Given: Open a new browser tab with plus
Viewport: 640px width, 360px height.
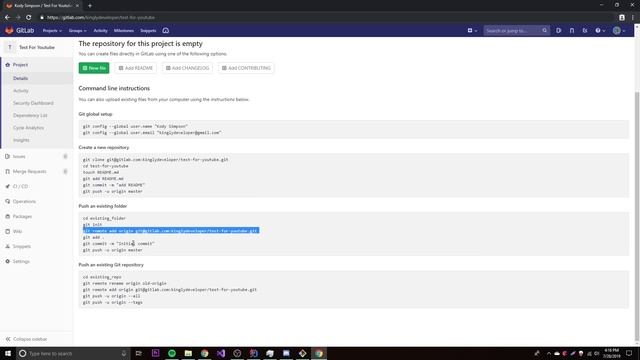Looking at the screenshot, I should point(90,6).
